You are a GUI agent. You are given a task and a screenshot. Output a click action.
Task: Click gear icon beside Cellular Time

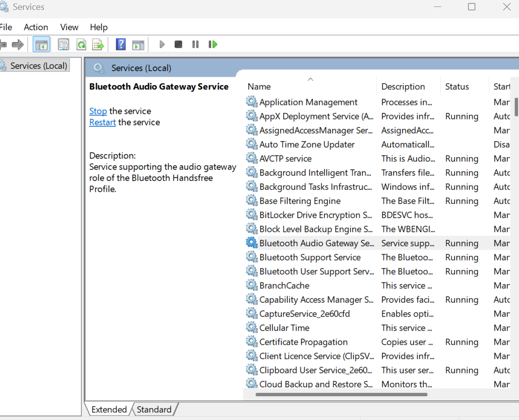(252, 327)
